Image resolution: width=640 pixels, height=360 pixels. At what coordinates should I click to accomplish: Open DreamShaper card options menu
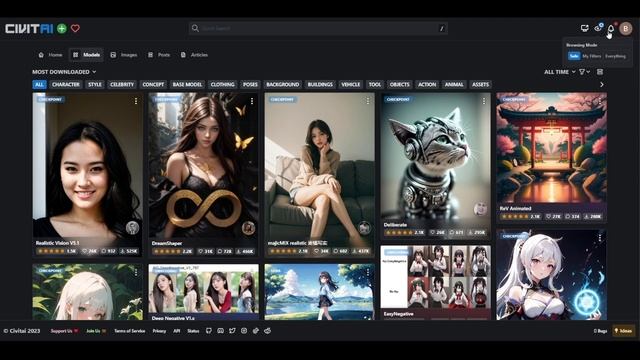[252, 101]
